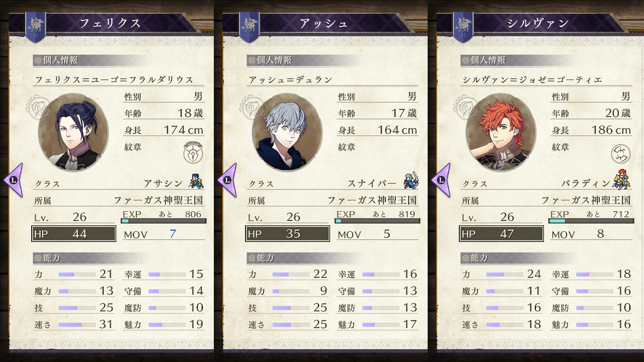Click Felix's Assassin class sprite icon
This screenshot has width=644, height=362.
coord(196,180)
